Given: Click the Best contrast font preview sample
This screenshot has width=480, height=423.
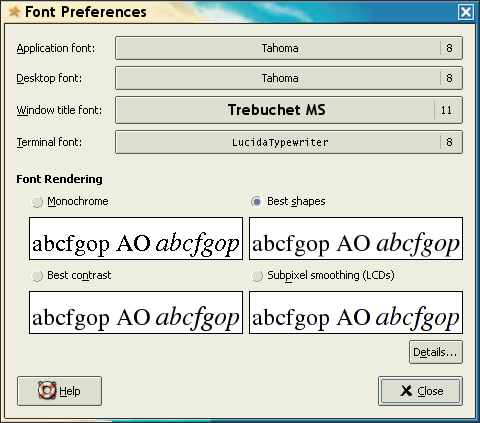Looking at the screenshot, I should (x=136, y=312).
